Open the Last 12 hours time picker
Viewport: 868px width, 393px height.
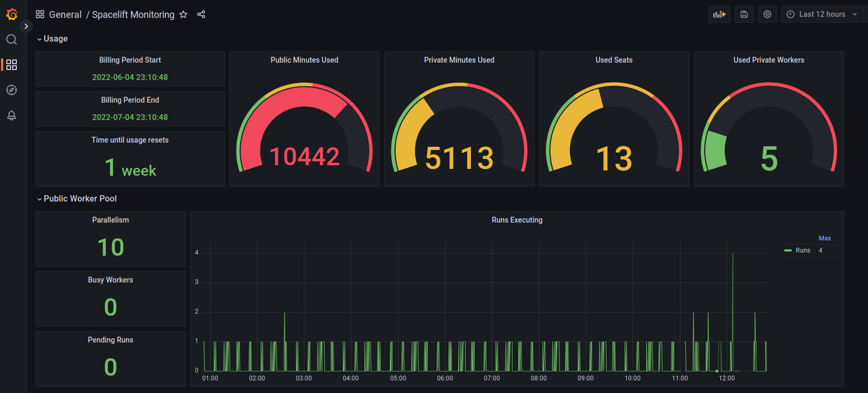point(822,14)
